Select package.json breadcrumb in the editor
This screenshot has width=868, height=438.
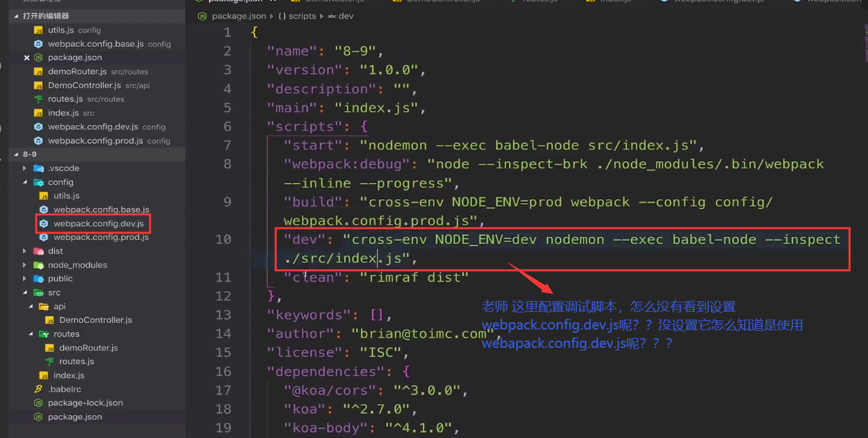239,16
